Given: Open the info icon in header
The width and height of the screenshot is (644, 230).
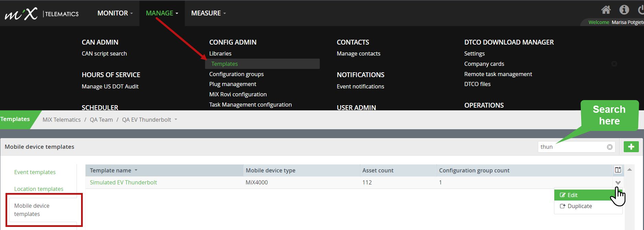Looking at the screenshot, I should (624, 10).
